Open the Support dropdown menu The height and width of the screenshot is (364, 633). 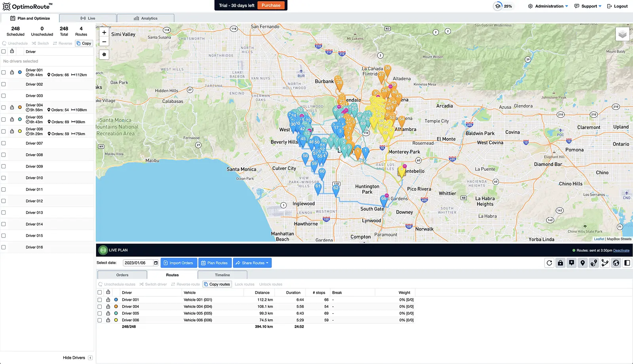[x=588, y=6]
